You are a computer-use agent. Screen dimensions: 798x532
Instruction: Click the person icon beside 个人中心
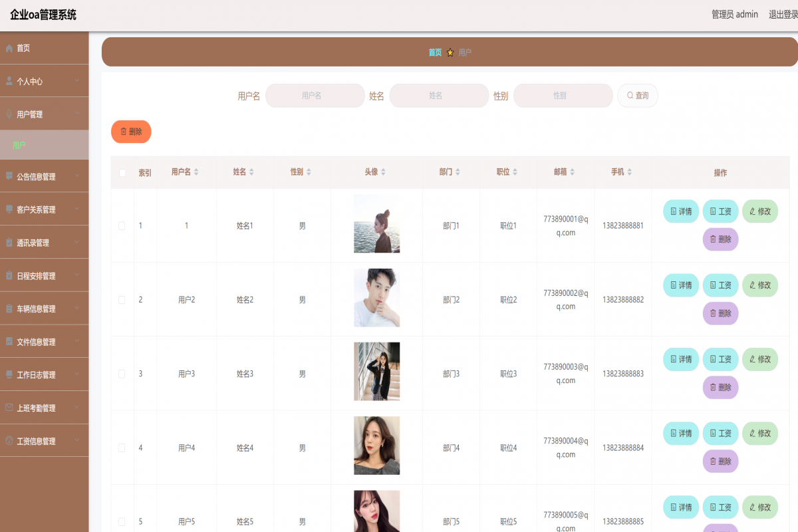(x=9, y=80)
